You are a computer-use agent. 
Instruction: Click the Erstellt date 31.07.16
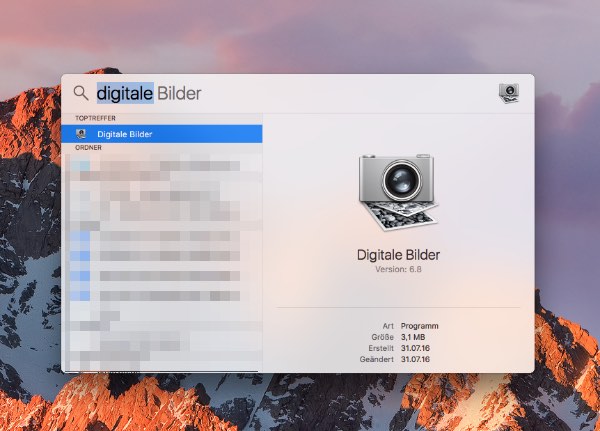click(x=415, y=348)
